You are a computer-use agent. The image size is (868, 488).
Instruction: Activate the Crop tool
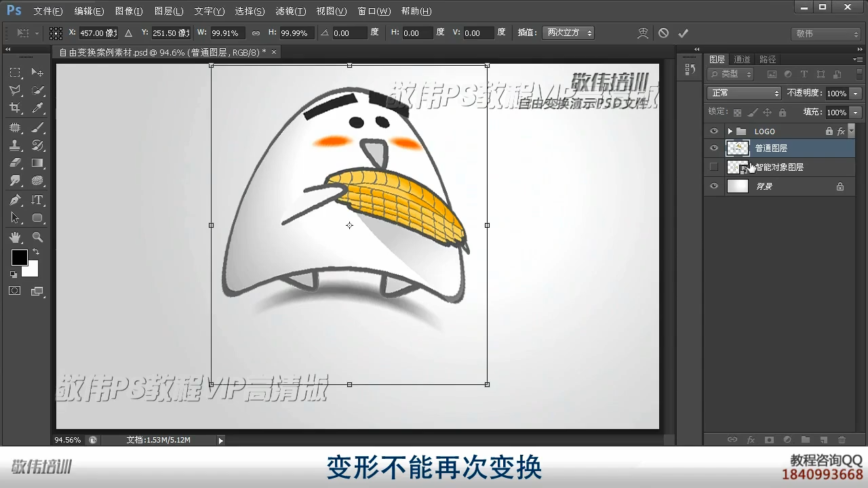pos(15,108)
